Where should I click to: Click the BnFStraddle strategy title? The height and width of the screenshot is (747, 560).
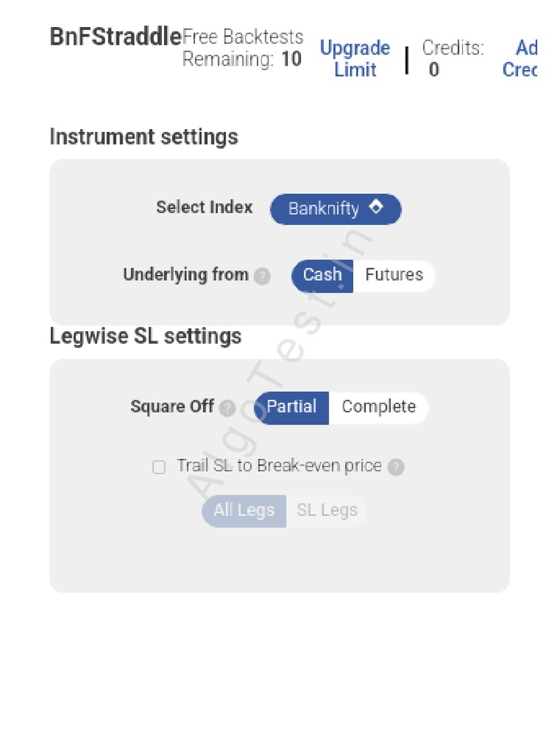point(115,36)
